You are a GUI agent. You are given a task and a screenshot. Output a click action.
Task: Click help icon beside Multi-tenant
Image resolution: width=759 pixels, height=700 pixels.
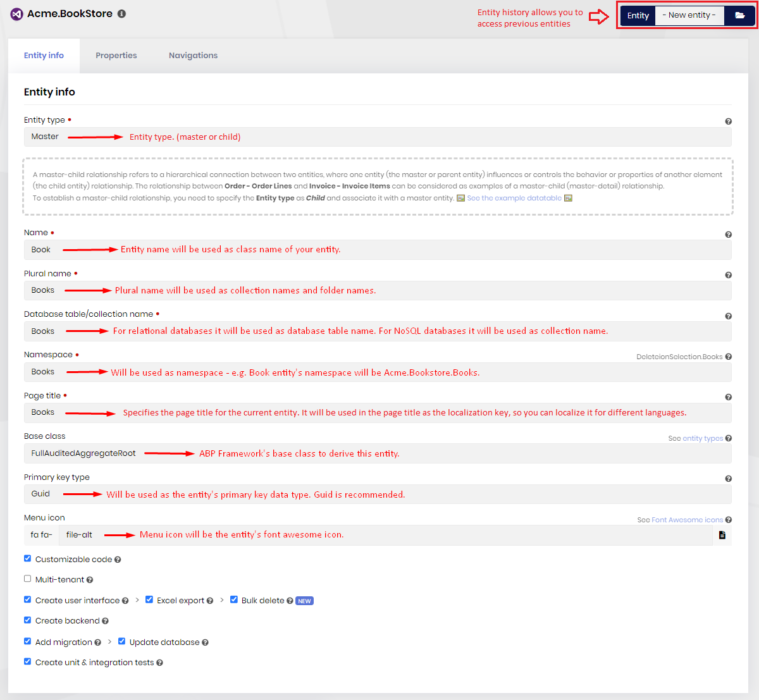point(90,580)
